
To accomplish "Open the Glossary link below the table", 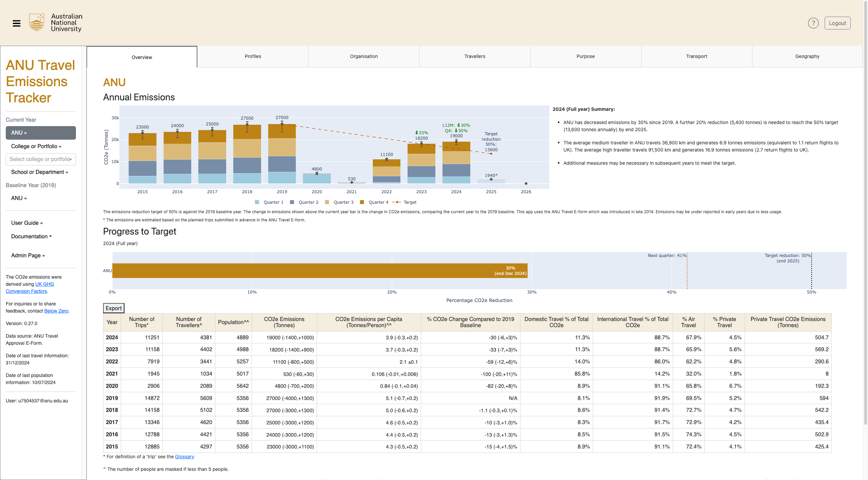I will (184, 457).
